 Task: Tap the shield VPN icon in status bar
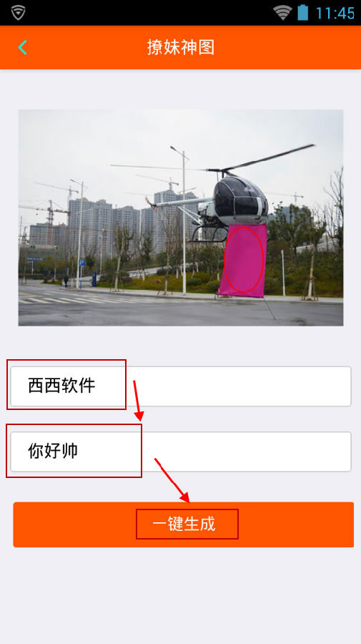(19, 13)
